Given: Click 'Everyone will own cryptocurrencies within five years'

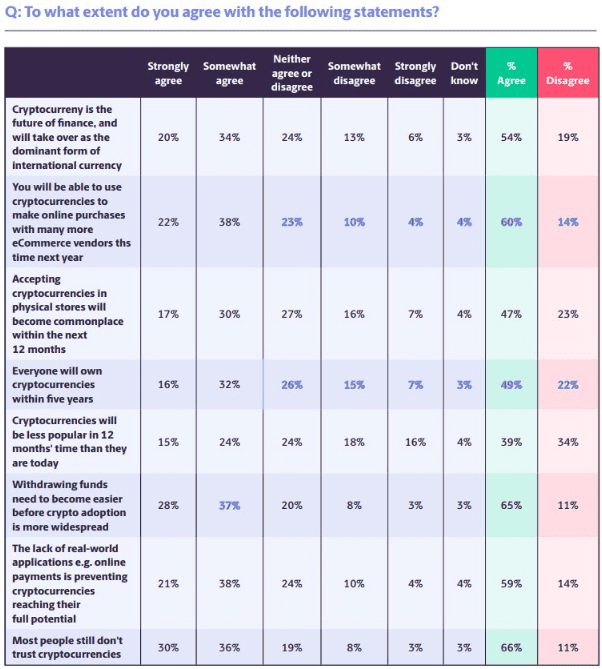Looking at the screenshot, I should [x=65, y=384].
